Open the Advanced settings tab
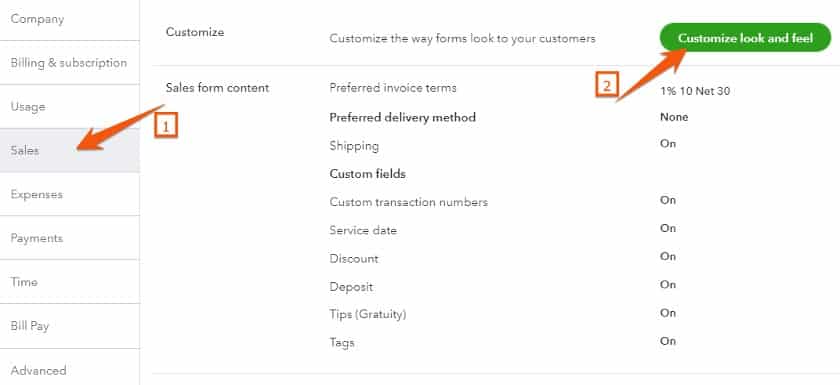The width and height of the screenshot is (840, 385). pyautogui.click(x=70, y=369)
